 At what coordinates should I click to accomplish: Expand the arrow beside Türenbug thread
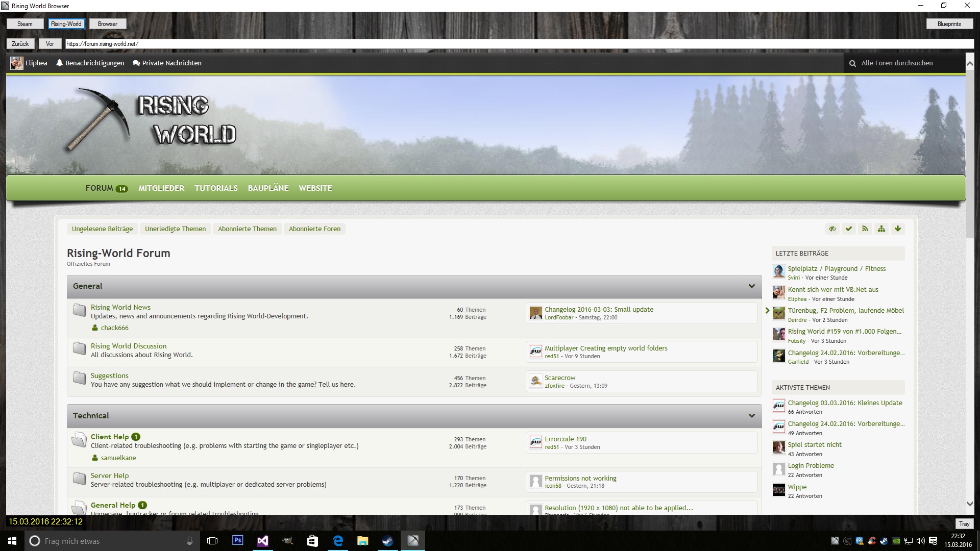coord(767,310)
